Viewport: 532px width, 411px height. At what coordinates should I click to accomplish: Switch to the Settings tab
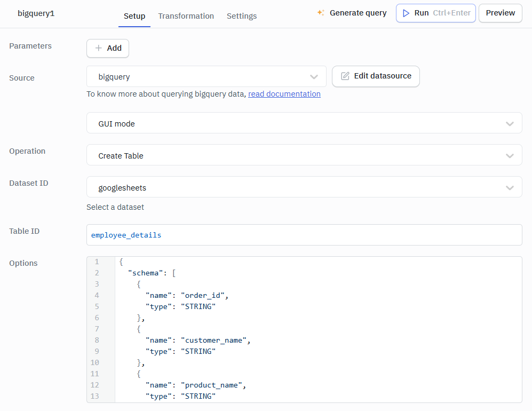click(x=242, y=16)
